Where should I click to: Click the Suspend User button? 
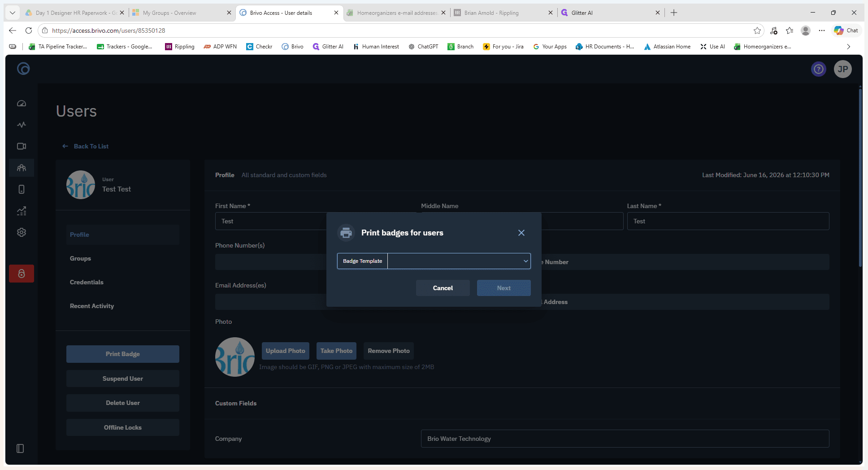coord(123,379)
